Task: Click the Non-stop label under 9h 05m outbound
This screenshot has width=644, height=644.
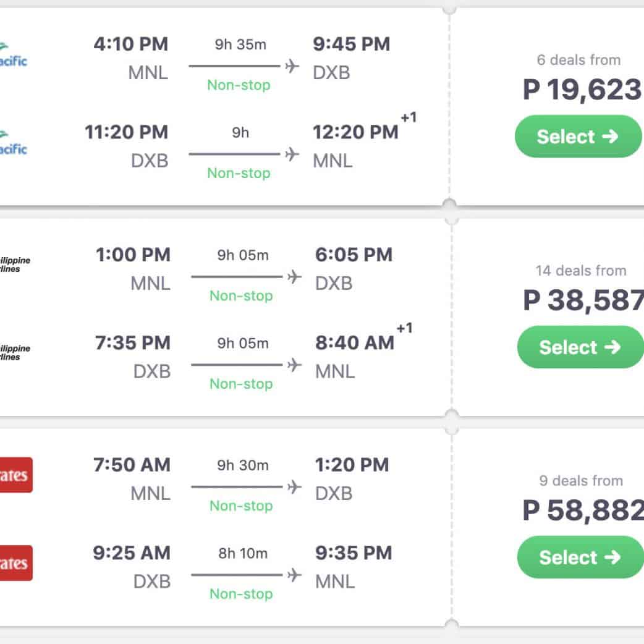Action: (x=241, y=296)
